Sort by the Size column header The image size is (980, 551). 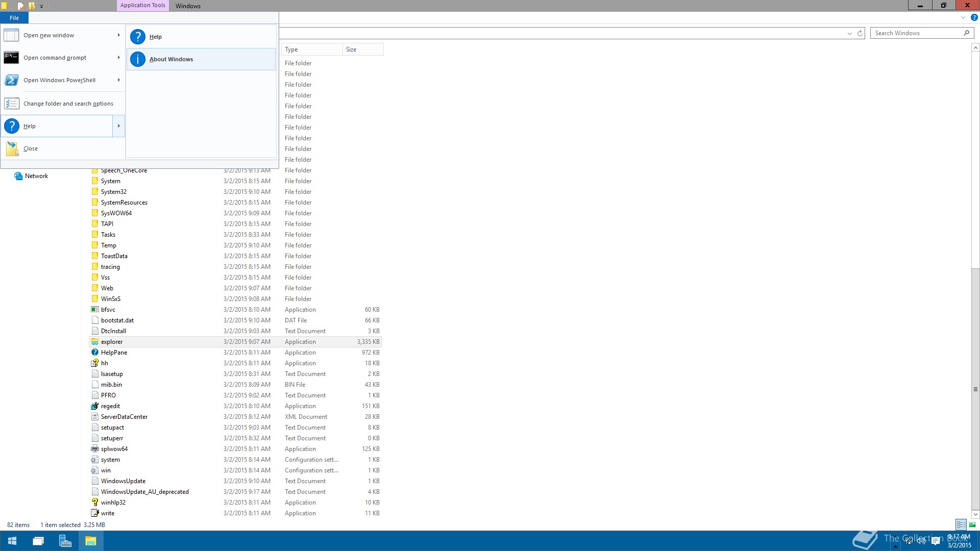point(363,49)
